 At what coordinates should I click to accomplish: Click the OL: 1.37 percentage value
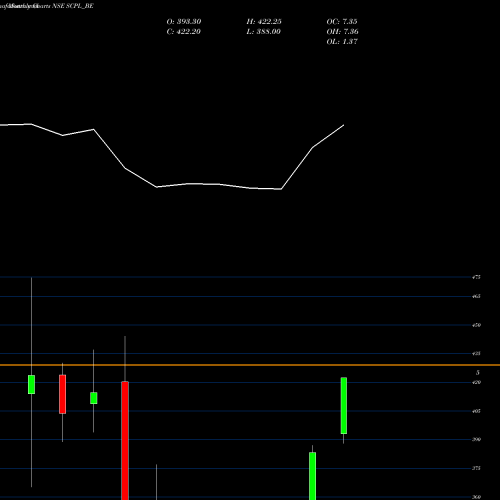coord(342,42)
